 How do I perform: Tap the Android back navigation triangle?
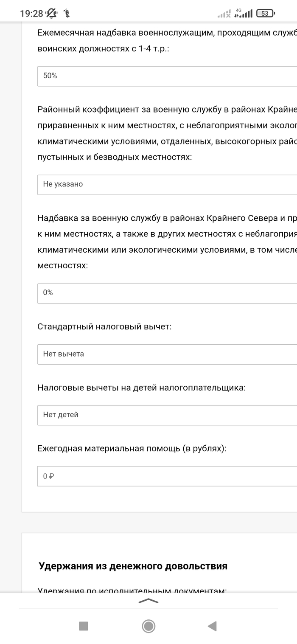pos(212,626)
